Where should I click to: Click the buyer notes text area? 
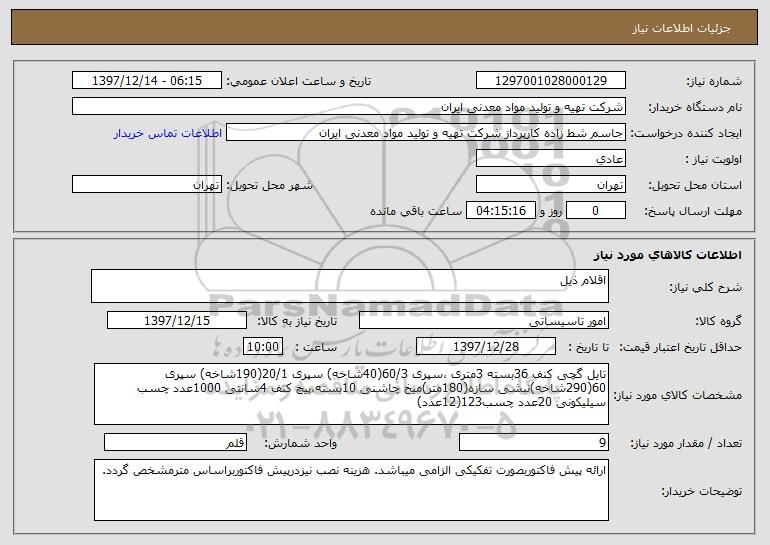pos(351,490)
